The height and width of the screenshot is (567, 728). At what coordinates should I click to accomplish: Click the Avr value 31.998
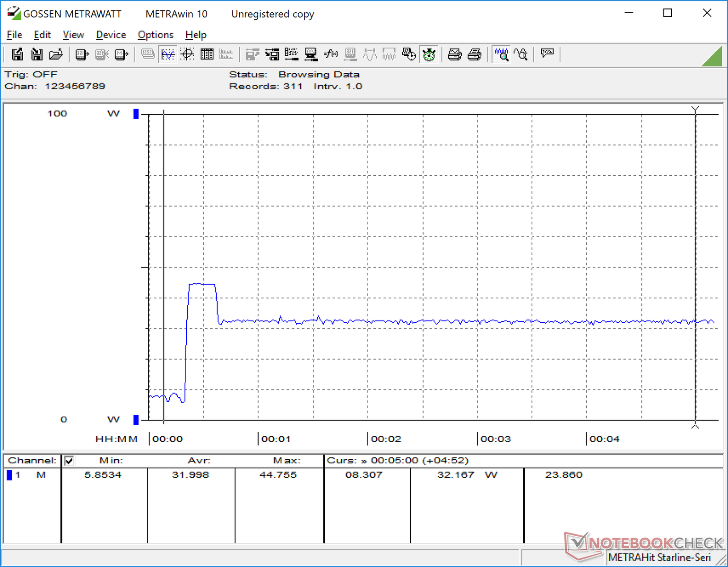coord(191,475)
